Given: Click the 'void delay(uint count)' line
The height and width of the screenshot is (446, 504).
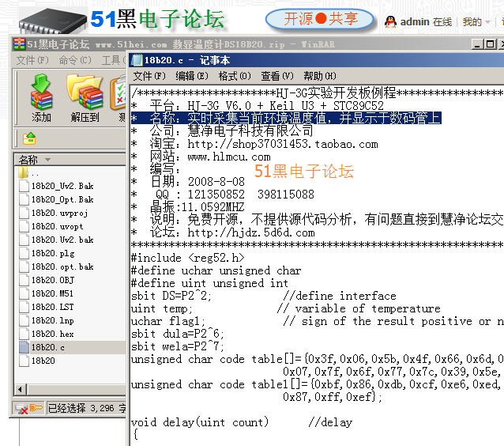Looking at the screenshot, I should coord(200,422).
